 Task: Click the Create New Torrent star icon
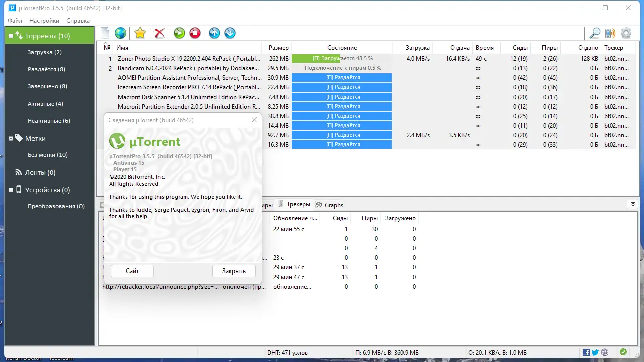point(140,33)
